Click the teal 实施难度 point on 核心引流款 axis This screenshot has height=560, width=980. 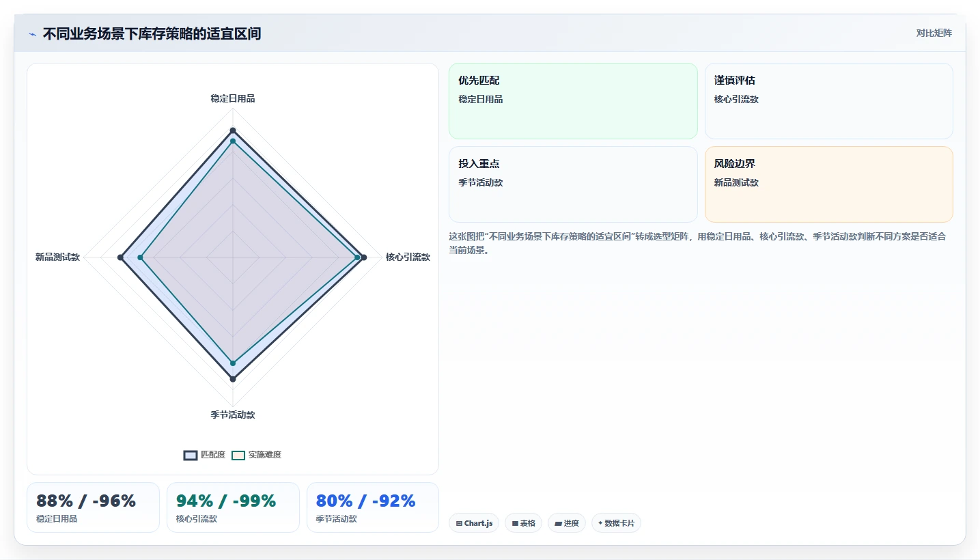click(358, 257)
